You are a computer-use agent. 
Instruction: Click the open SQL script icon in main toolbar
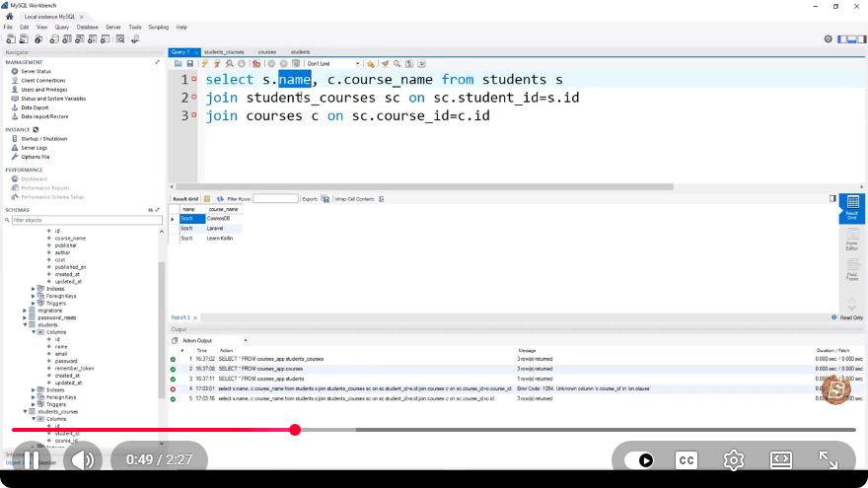(x=24, y=39)
